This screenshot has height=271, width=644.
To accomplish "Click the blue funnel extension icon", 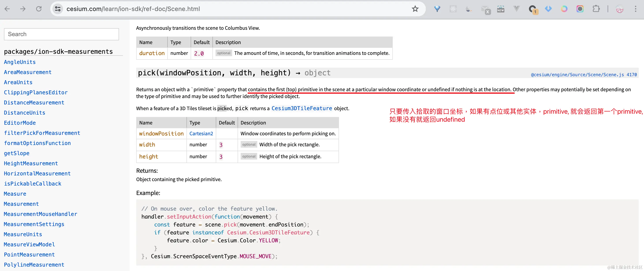I will [x=437, y=9].
